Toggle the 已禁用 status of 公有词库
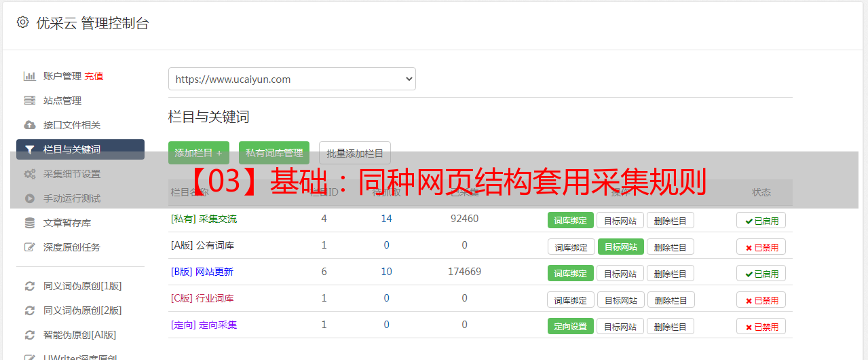The image size is (868, 360). pos(761,247)
